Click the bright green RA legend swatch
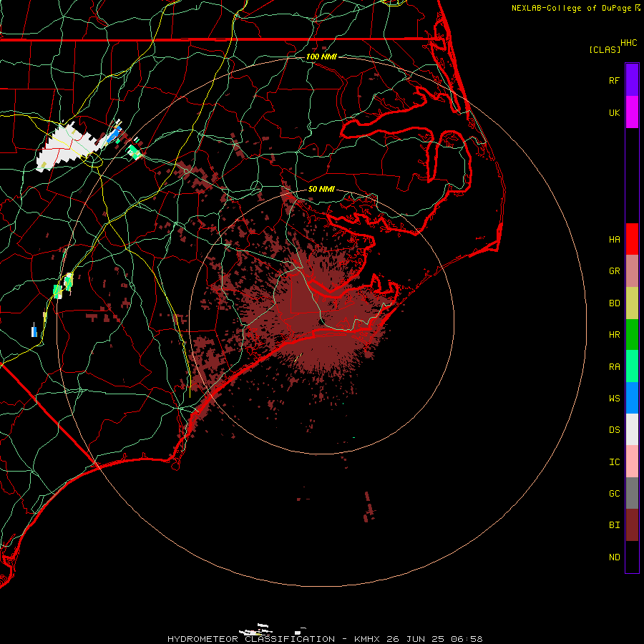 [632, 366]
